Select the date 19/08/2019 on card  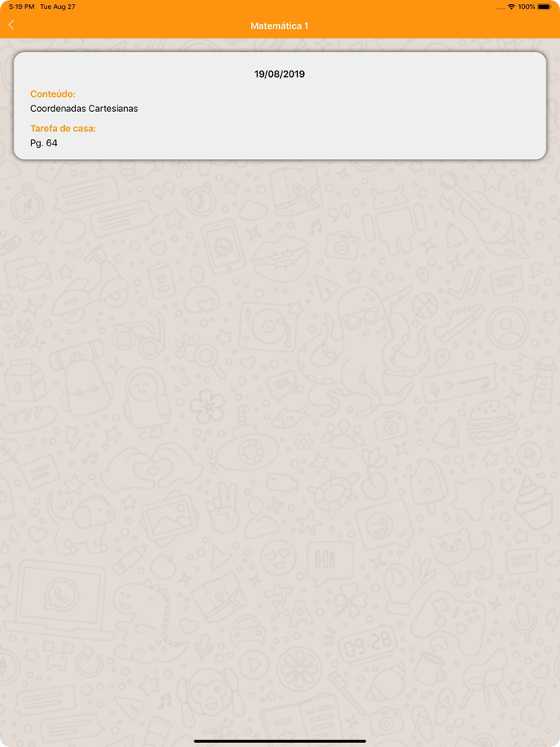click(x=279, y=74)
